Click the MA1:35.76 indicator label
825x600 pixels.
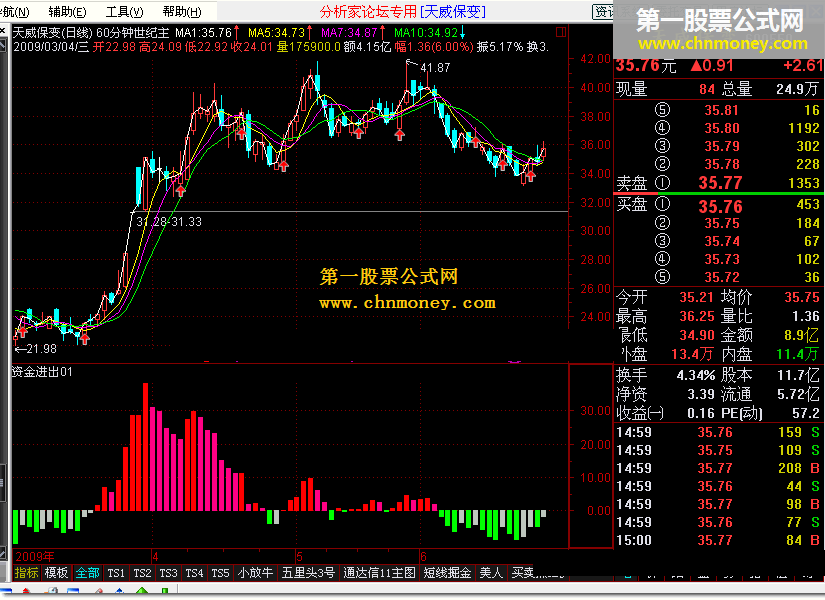pyautogui.click(x=204, y=33)
